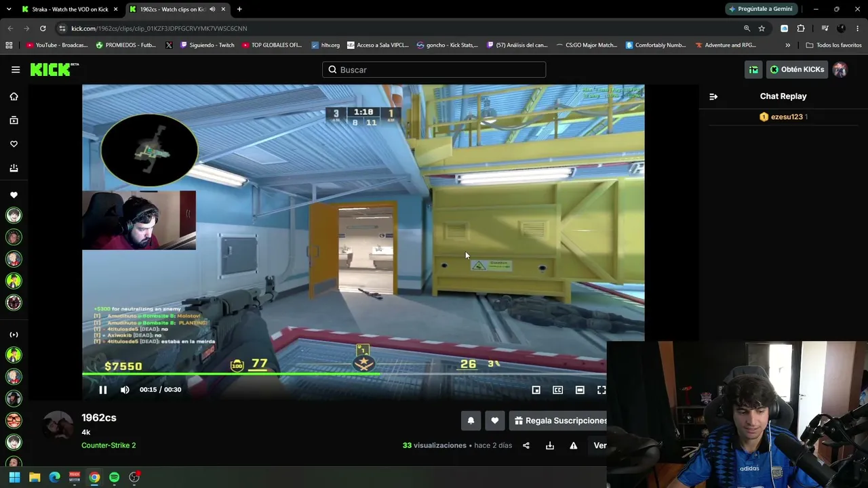Reload the page in Chrome
The image size is (868, 488).
point(43,28)
